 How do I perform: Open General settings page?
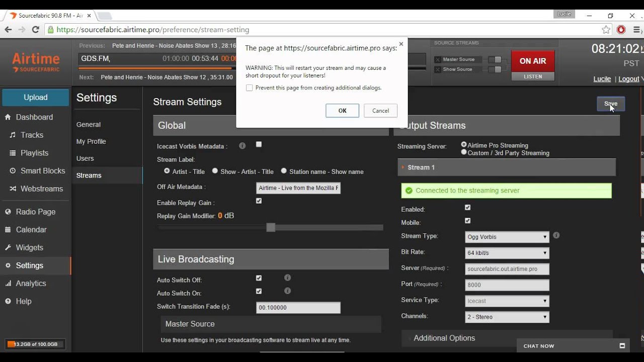(x=89, y=125)
